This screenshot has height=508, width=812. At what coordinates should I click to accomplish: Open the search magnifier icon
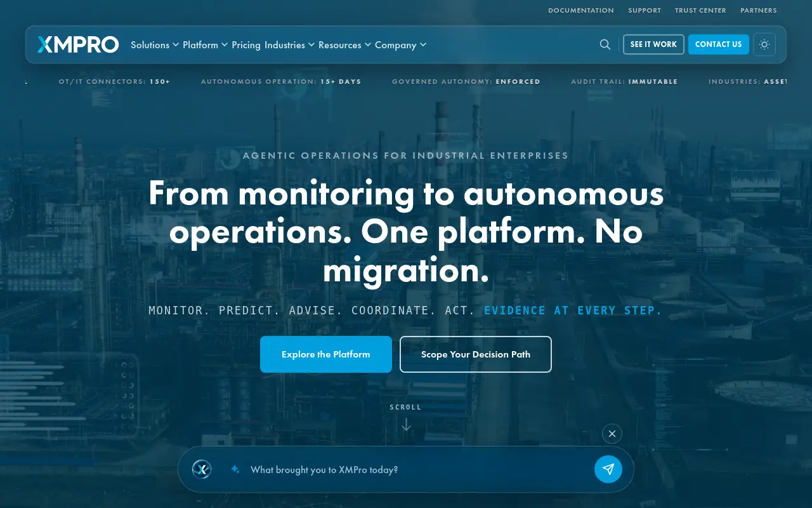point(605,44)
